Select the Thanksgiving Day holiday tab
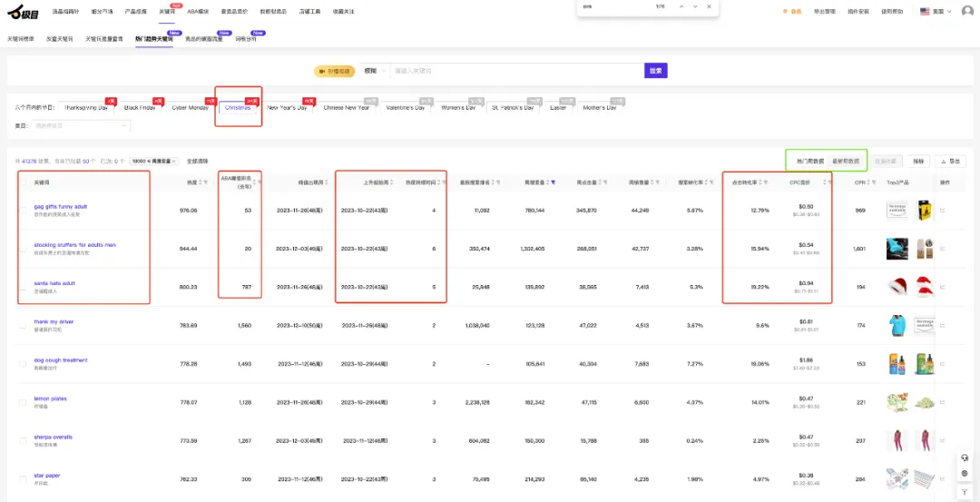 (85, 107)
